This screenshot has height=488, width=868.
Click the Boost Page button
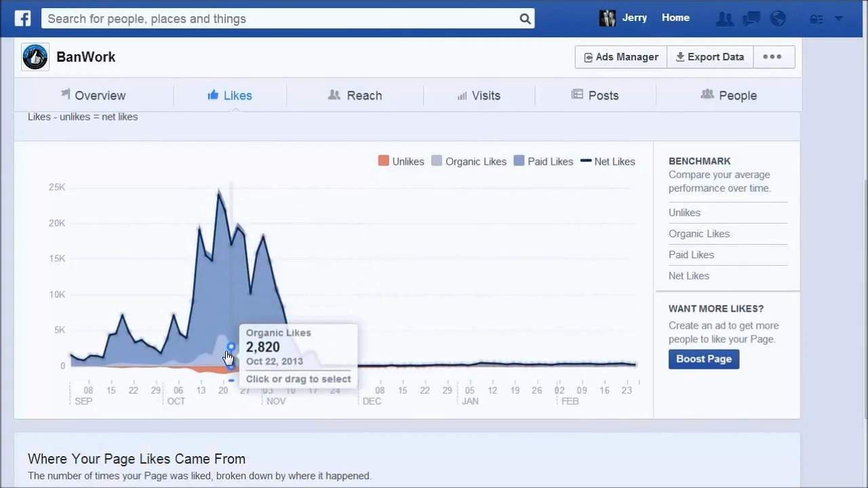point(704,359)
